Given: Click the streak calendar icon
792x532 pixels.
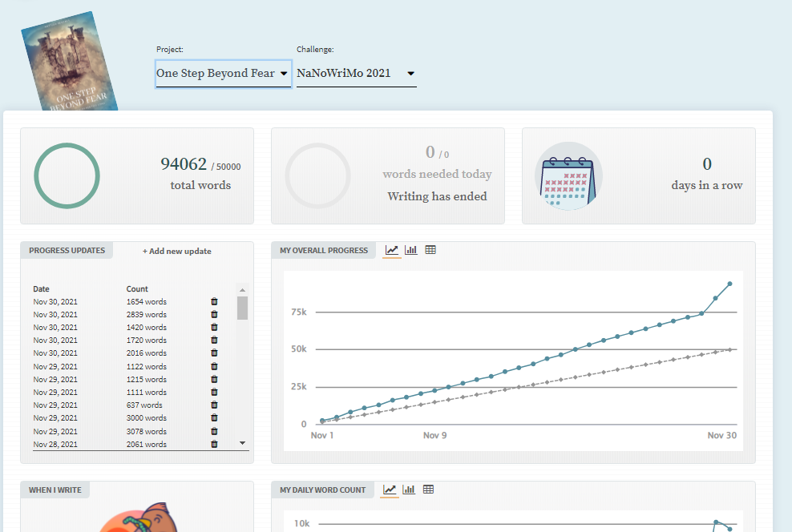Looking at the screenshot, I should 568,177.
